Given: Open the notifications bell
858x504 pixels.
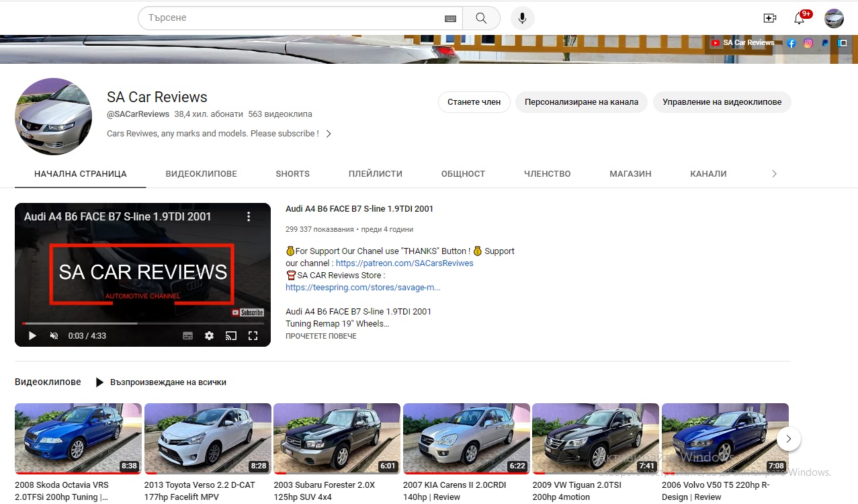Looking at the screenshot, I should [x=799, y=18].
